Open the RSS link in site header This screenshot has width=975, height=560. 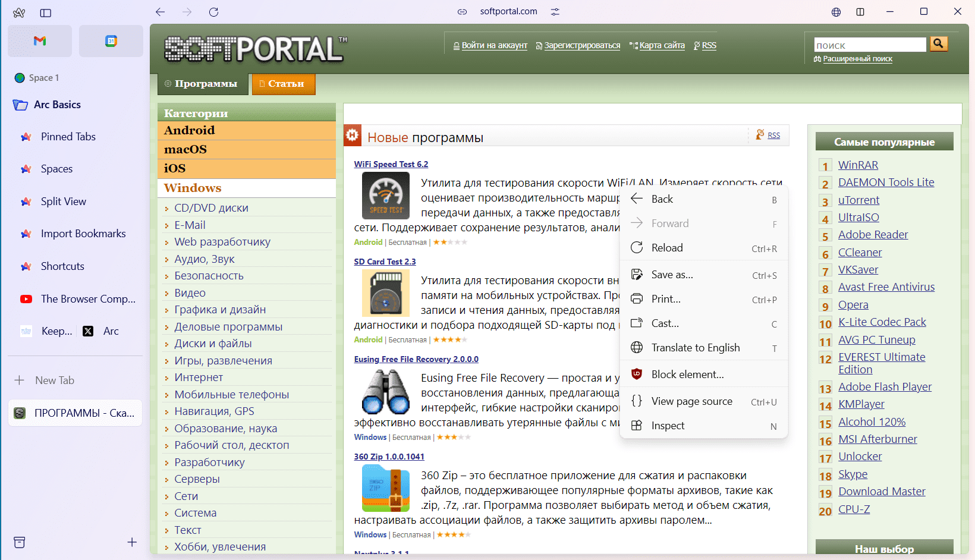tap(709, 45)
